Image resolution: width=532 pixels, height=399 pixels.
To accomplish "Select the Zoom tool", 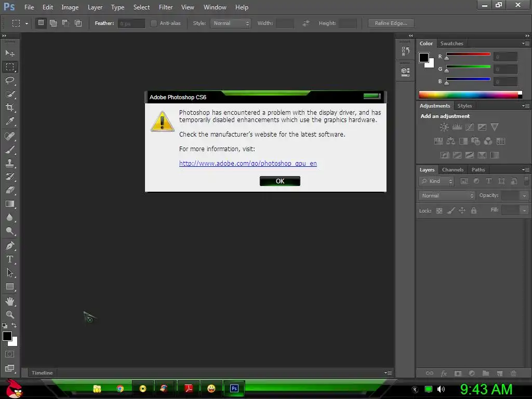I will click(x=10, y=315).
